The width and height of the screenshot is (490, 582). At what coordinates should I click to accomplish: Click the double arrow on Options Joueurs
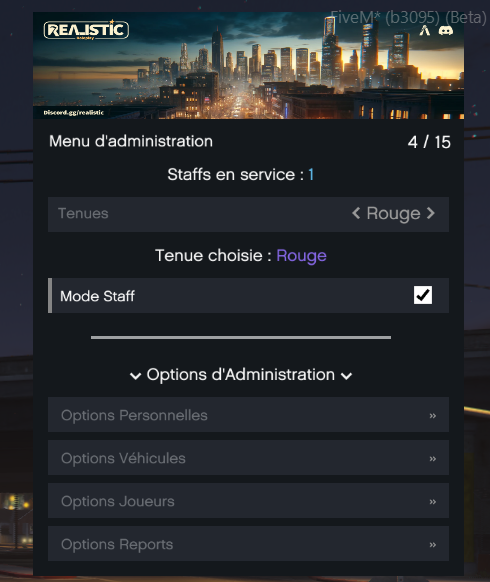pos(432,502)
